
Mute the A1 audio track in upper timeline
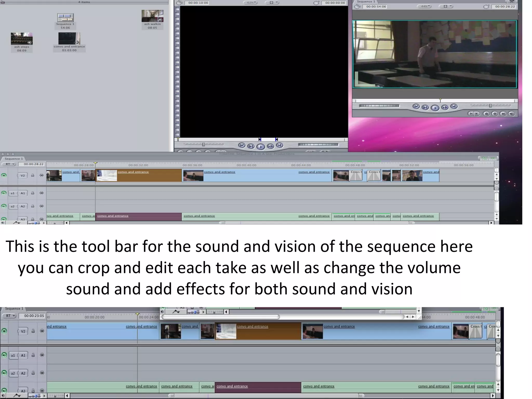tap(4, 193)
